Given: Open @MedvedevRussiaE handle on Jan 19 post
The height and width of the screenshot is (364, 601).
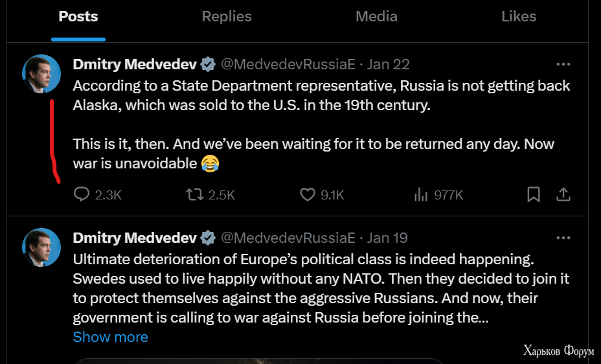Looking at the screenshot, I should [288, 238].
